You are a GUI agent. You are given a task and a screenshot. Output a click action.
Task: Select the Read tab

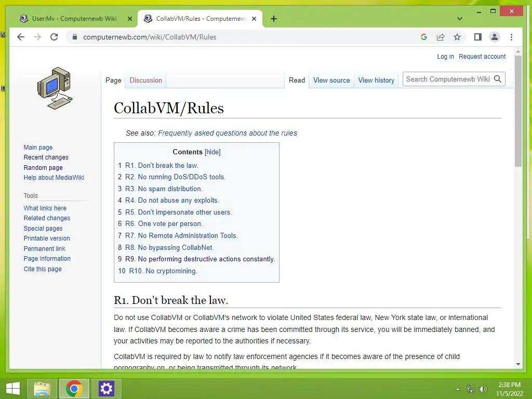[297, 80]
